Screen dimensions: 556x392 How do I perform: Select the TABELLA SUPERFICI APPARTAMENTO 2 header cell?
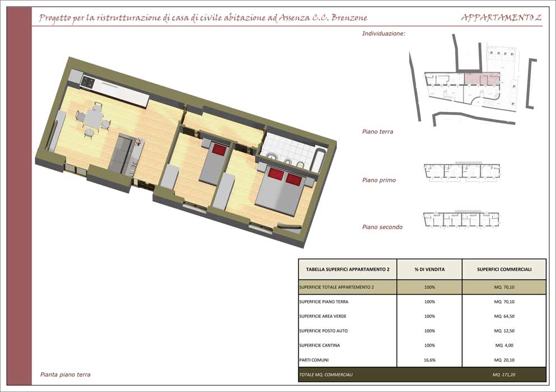point(347,269)
